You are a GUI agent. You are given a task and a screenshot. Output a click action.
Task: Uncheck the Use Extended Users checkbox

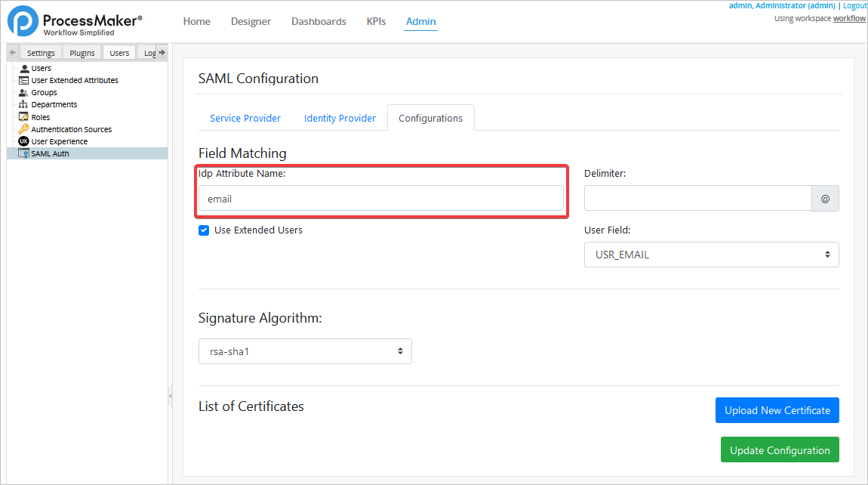click(204, 230)
